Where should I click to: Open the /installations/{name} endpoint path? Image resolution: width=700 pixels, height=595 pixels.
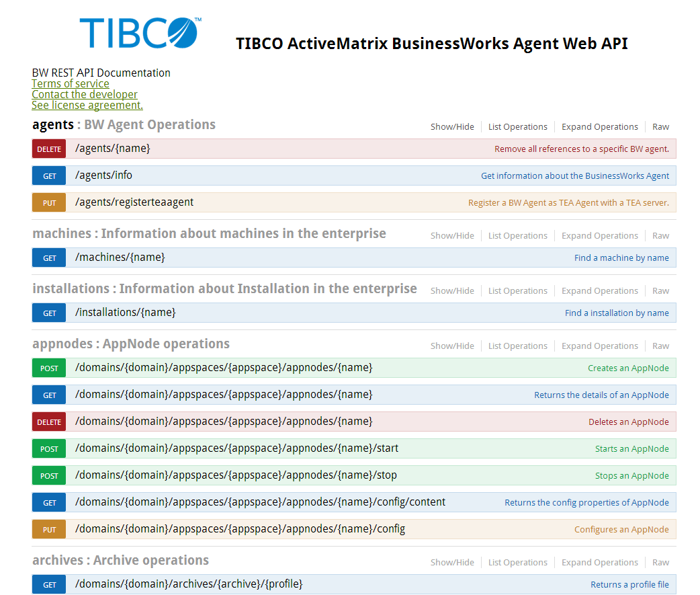[x=126, y=312]
